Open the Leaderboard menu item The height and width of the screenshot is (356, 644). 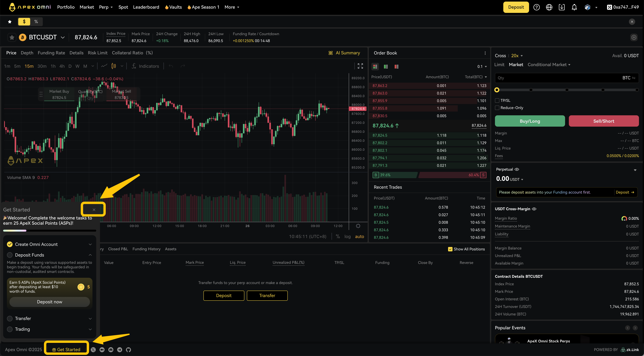pyautogui.click(x=146, y=7)
